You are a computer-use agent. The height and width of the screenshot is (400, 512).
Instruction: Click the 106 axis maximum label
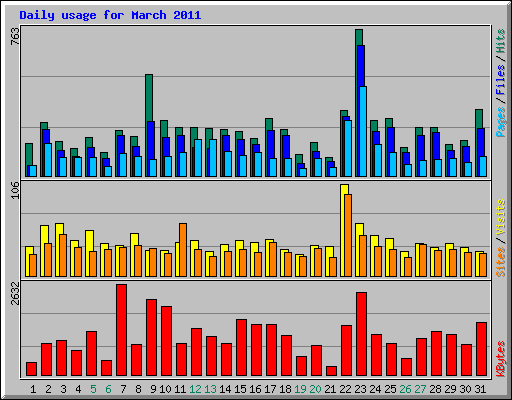pyautogui.click(x=16, y=190)
